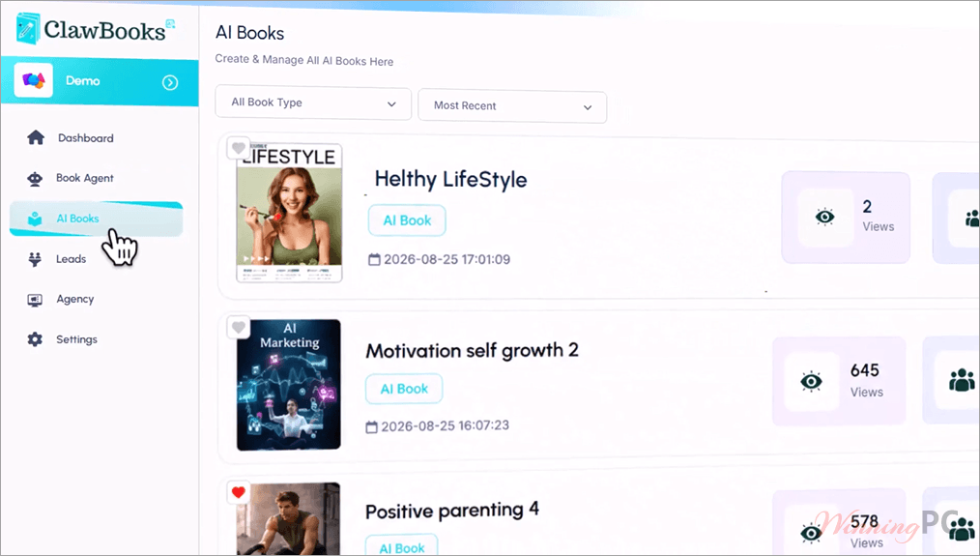Open the Helthy LifeStyle cover thumbnail

pyautogui.click(x=289, y=213)
